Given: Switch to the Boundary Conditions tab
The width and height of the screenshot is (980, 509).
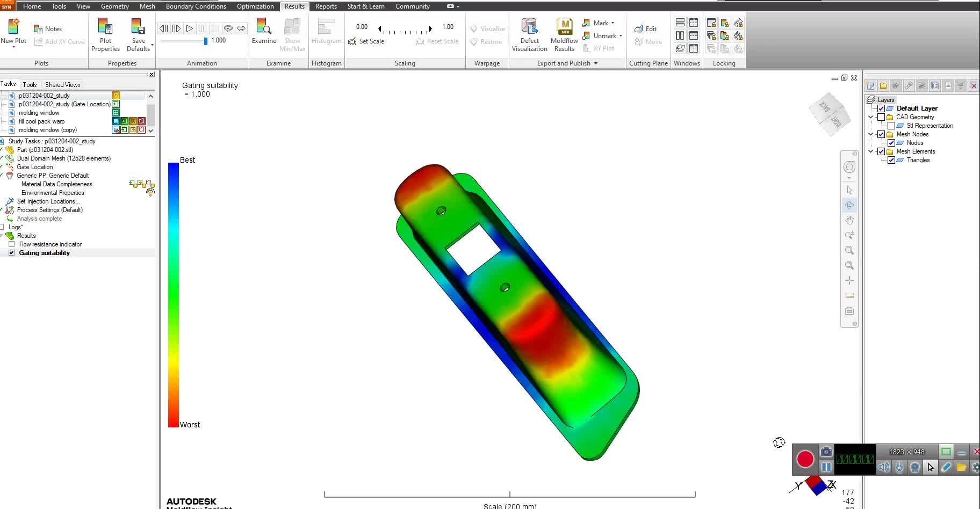Looking at the screenshot, I should pos(196,6).
